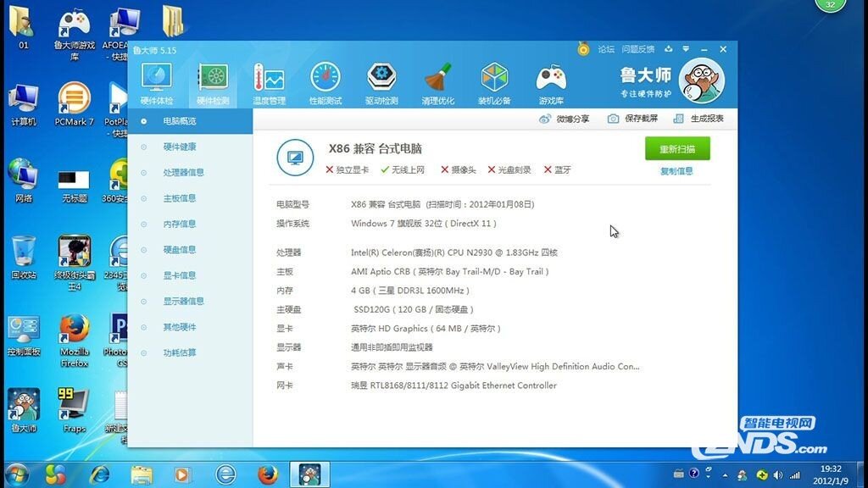Open the 温度管理 temperature management tab
Screen dimensions: 868x488
[x=269, y=84]
